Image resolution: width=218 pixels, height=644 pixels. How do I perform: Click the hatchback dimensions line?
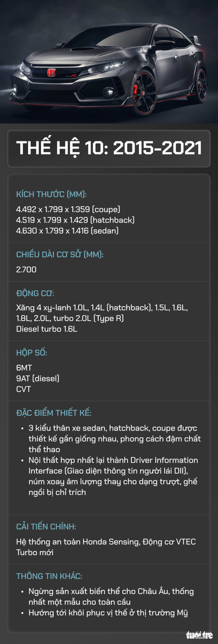(x=75, y=220)
